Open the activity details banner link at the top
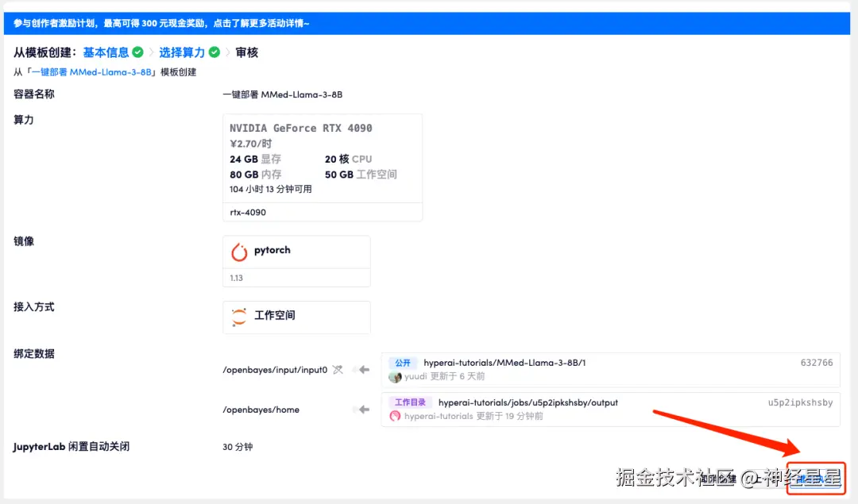 coord(160,23)
